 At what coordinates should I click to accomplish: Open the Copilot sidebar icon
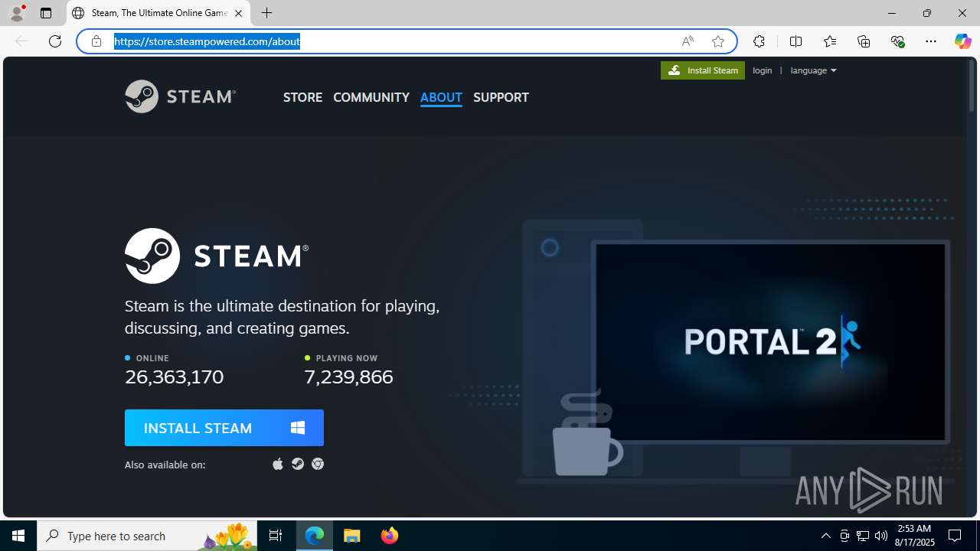click(x=962, y=41)
